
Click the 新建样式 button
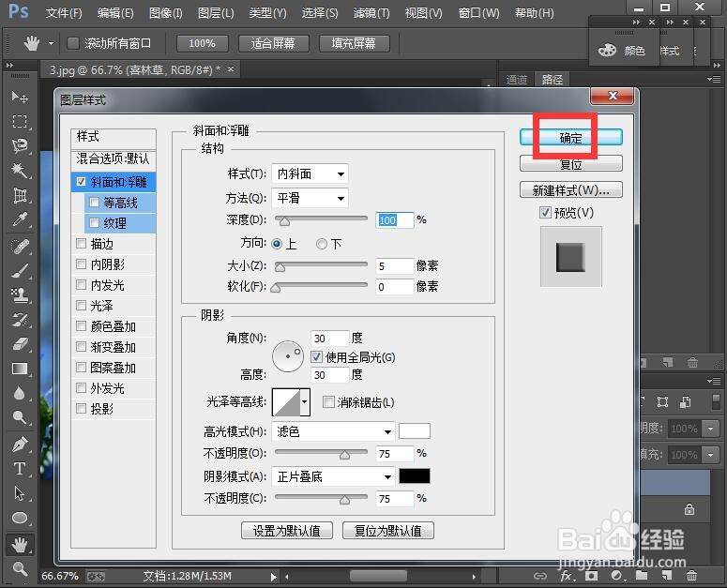pyautogui.click(x=570, y=190)
